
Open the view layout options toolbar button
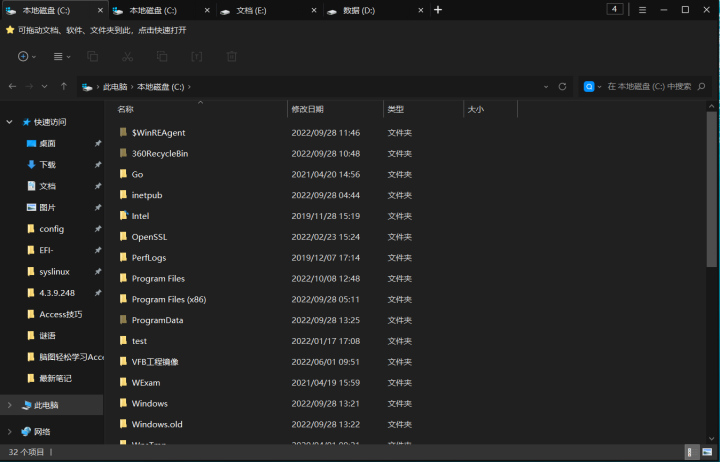(62, 56)
